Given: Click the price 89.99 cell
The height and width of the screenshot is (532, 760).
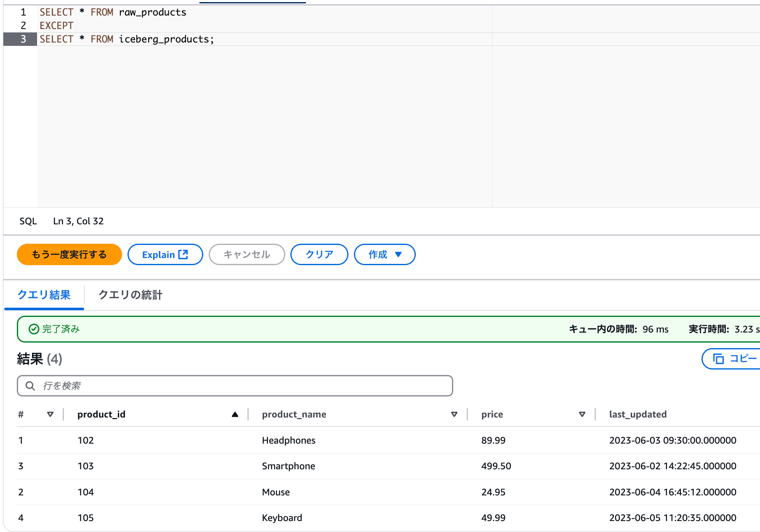Looking at the screenshot, I should tap(493, 440).
